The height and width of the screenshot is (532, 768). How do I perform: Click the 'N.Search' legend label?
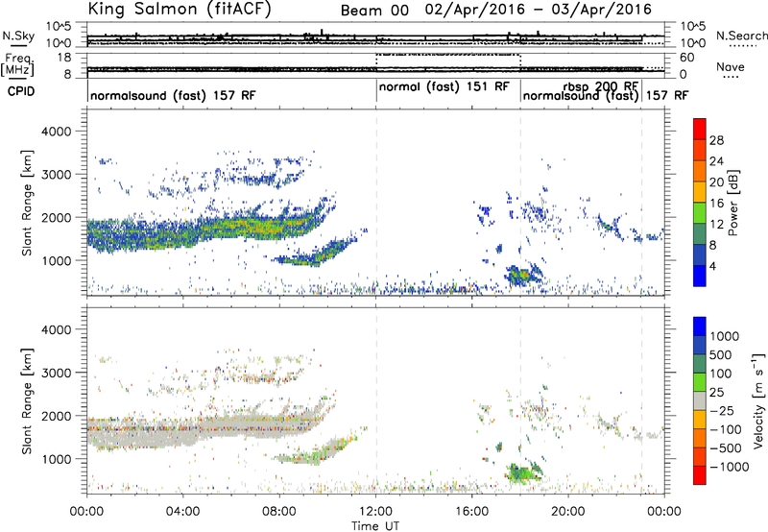pyautogui.click(x=741, y=36)
